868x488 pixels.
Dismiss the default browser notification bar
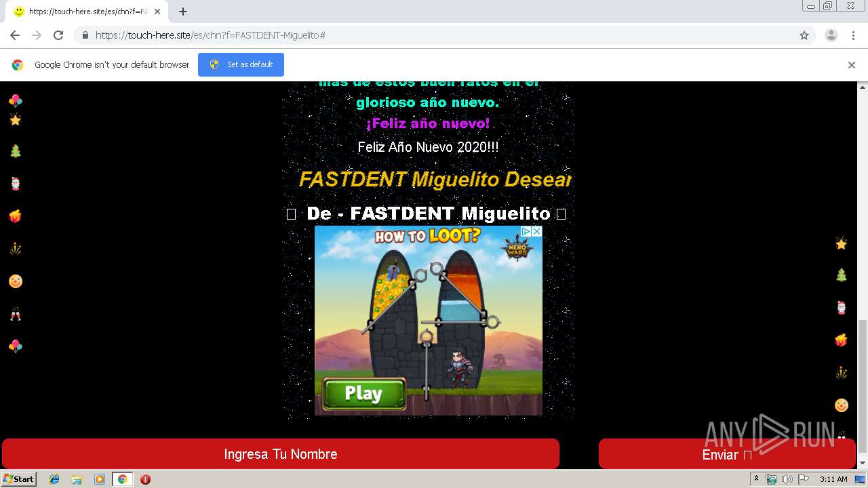851,65
